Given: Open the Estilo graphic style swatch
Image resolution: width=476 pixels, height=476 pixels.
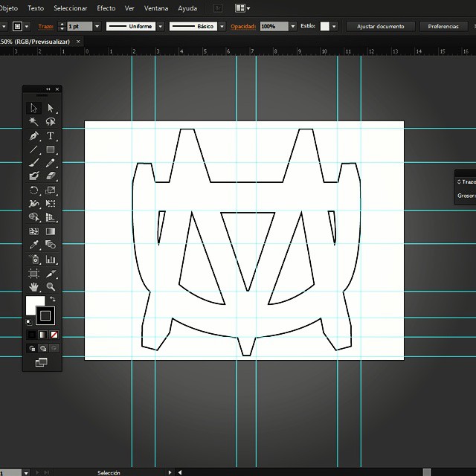Looking at the screenshot, I should pos(324,26).
